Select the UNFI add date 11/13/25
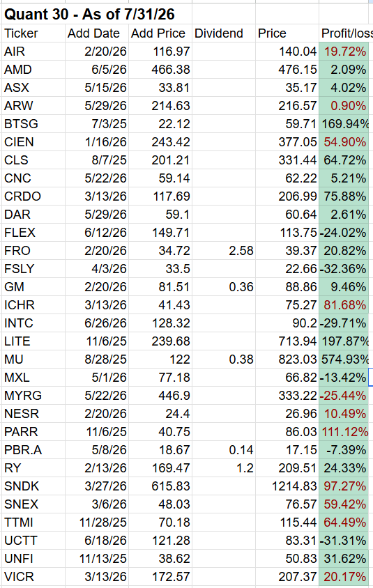 pos(97,559)
